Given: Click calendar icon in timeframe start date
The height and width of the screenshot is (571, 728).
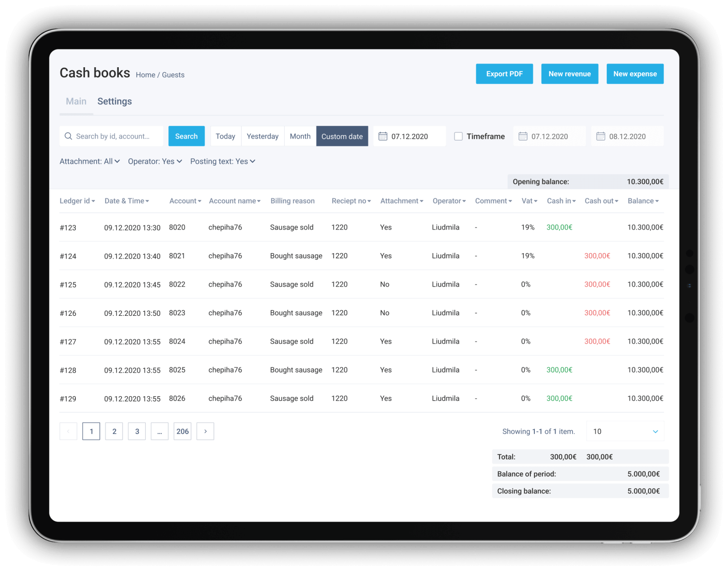Looking at the screenshot, I should (x=523, y=136).
